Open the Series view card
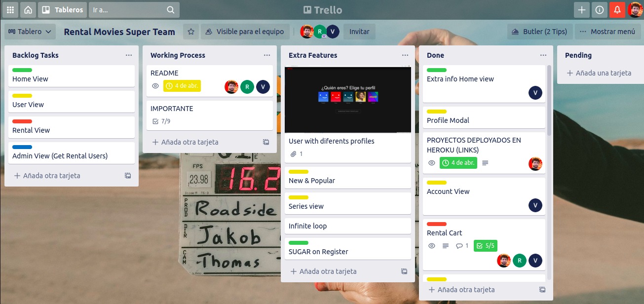Viewport: 644px width, 304px height. point(348,203)
